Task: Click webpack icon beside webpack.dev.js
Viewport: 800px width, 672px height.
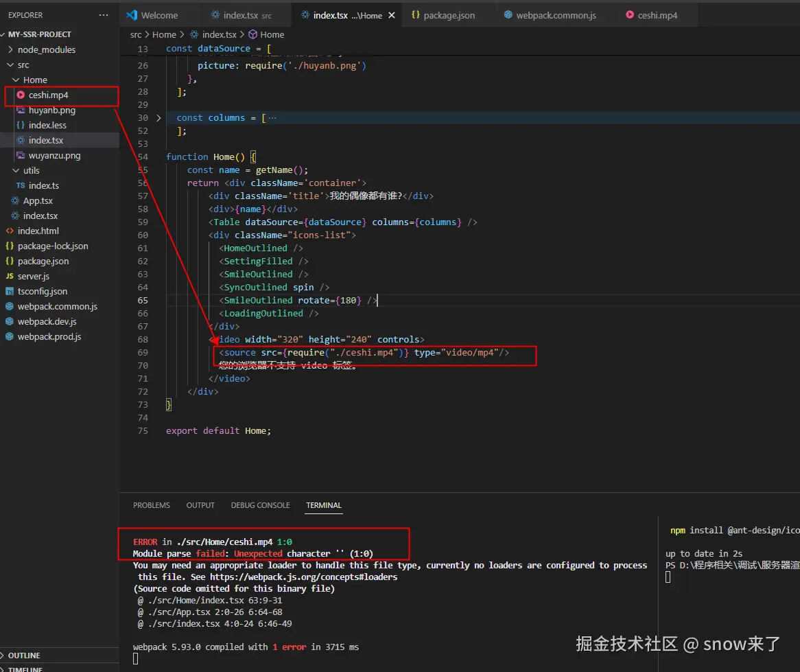Action: [x=10, y=321]
